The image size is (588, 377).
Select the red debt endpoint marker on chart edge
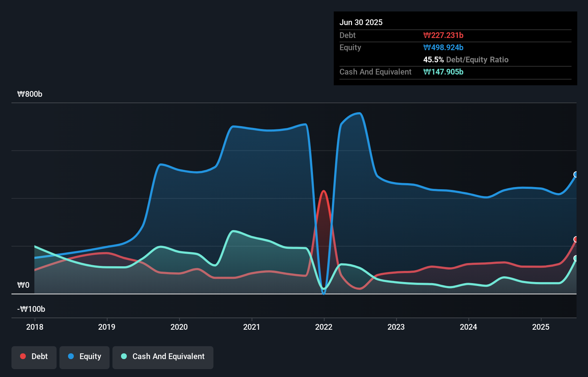point(575,239)
